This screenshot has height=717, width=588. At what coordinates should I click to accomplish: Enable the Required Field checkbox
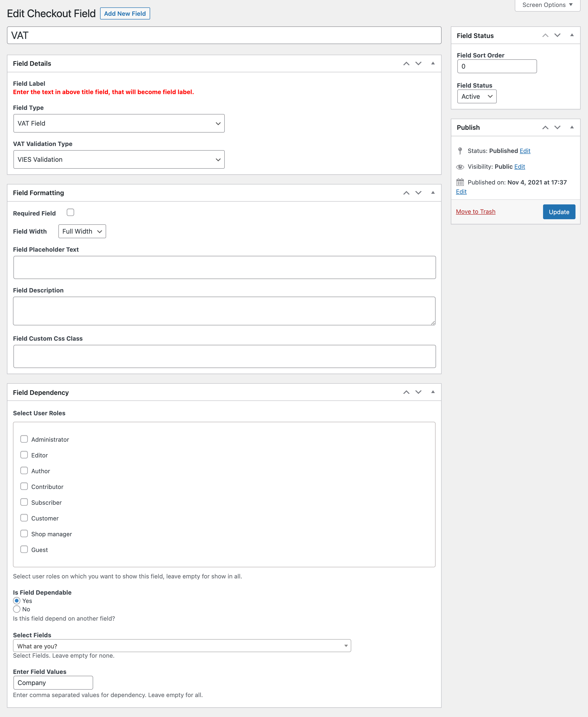click(x=70, y=213)
